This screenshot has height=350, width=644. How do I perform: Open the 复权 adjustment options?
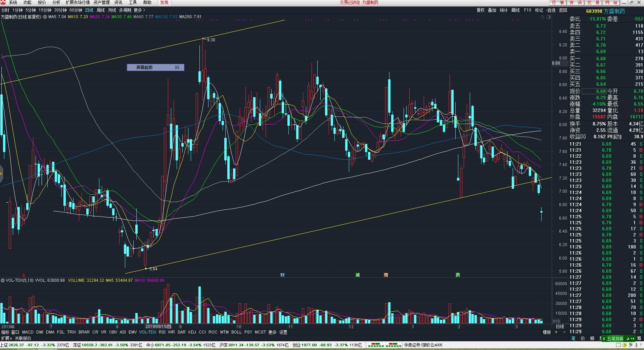click(481, 10)
